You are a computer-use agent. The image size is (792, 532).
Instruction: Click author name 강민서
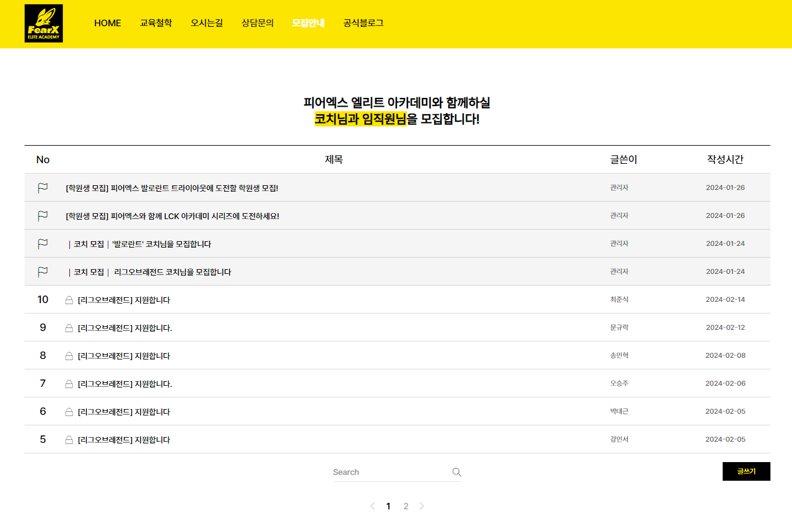pyautogui.click(x=619, y=439)
